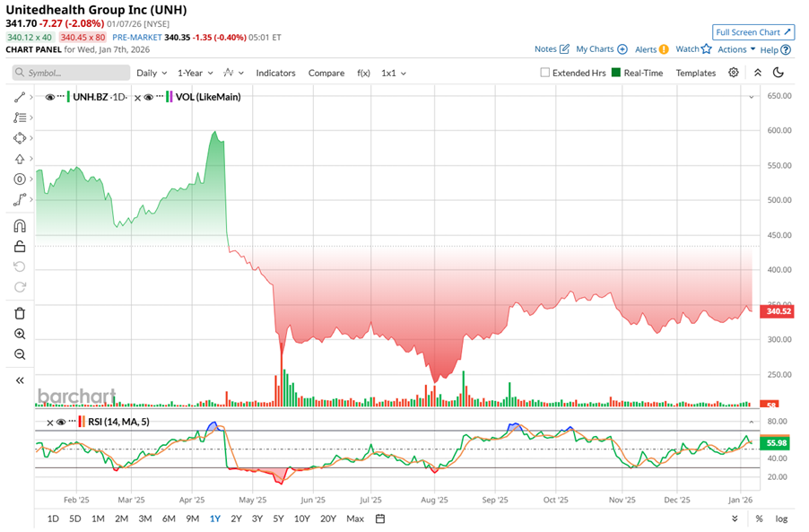Select the 6M time range
Screen dimensions: 809x532
(169, 519)
